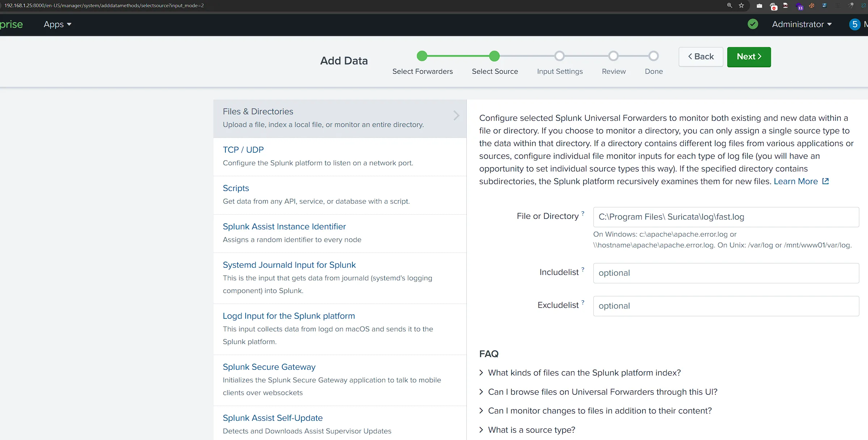
Task: Click the cookie extension icon
Action: click(x=812, y=5)
